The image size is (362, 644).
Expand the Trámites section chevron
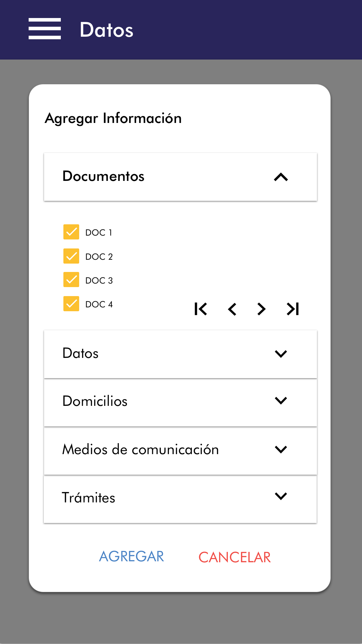[x=281, y=496]
